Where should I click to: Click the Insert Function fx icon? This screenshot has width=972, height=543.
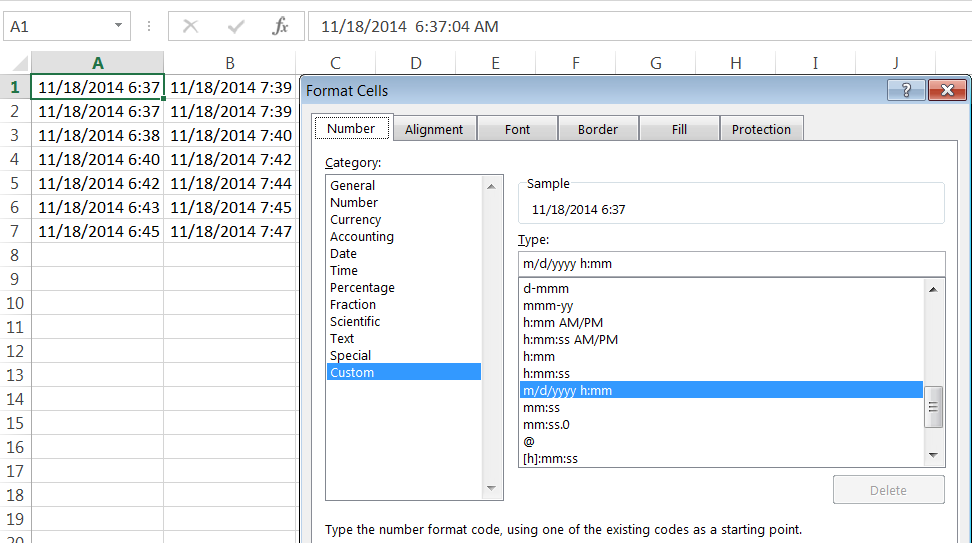click(281, 27)
